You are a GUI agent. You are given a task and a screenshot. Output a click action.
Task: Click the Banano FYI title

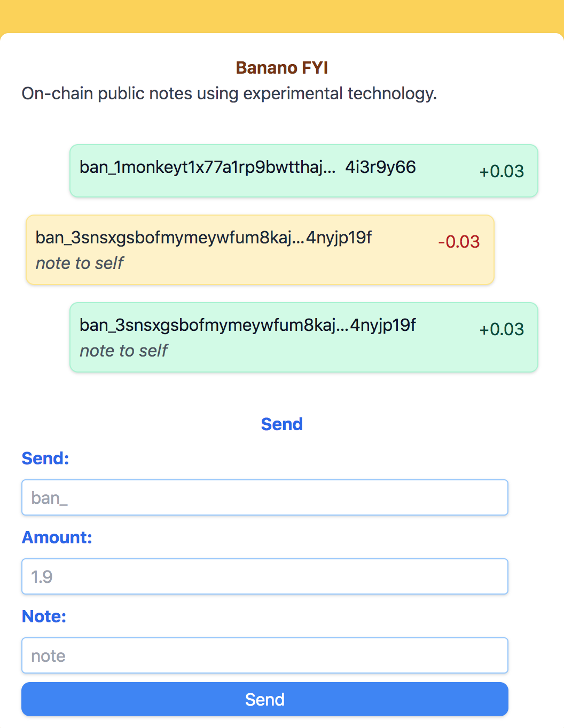pos(282,68)
